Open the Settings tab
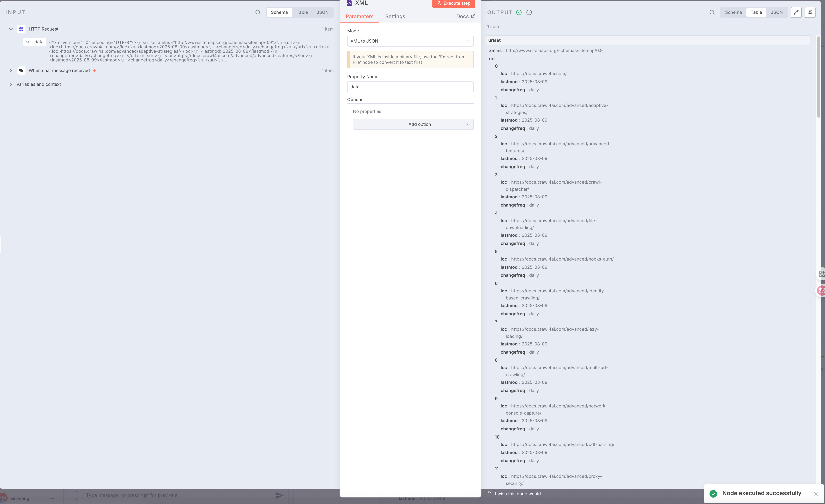825x504 pixels. 395,16
